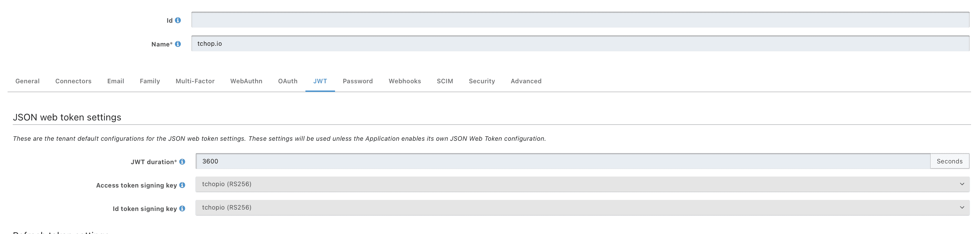This screenshot has height=234, width=980.
Task: Open the Connectors tab
Action: [x=73, y=81]
